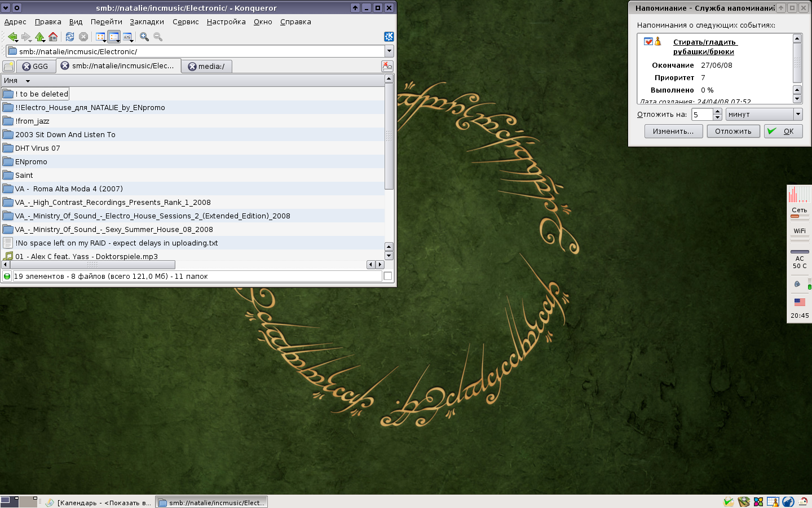Viewport: 812px width, 508px height.
Task: Click the todo checkmark icon in the reminder
Action: tap(648, 41)
